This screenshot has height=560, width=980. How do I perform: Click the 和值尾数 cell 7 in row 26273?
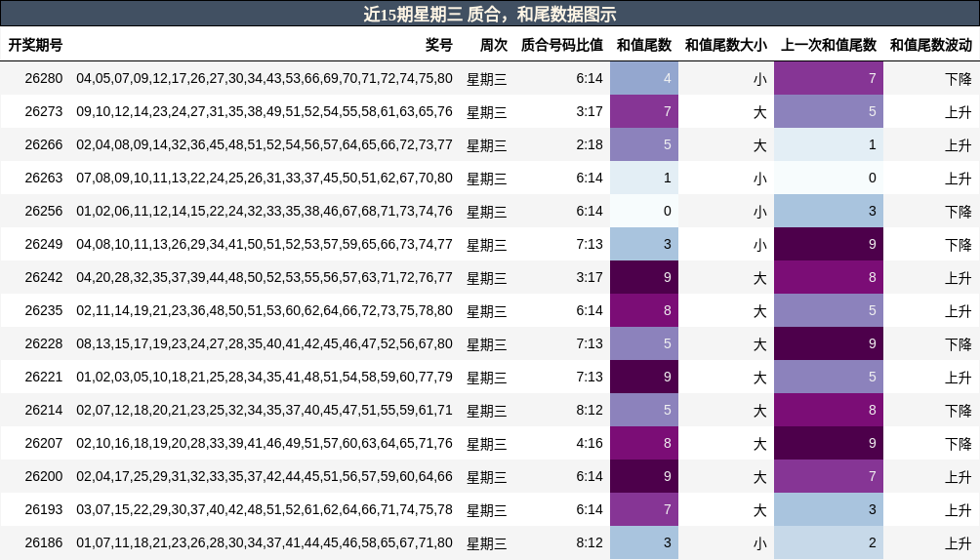click(644, 111)
